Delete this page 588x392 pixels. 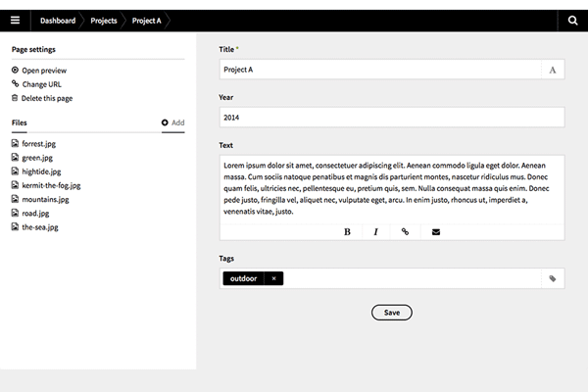[x=46, y=98]
